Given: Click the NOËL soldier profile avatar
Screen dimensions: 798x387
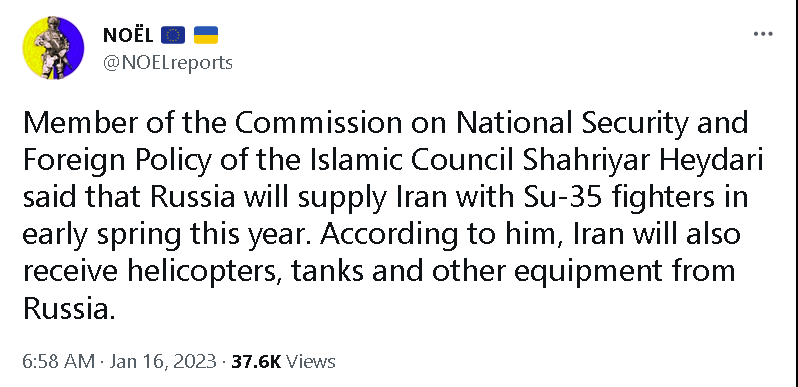Looking at the screenshot, I should 53,48.
